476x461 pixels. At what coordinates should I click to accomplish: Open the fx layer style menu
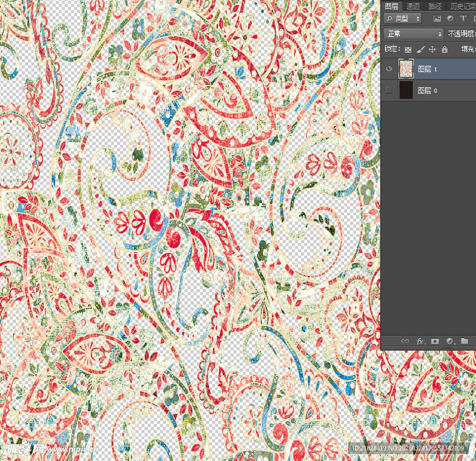pyautogui.click(x=420, y=341)
